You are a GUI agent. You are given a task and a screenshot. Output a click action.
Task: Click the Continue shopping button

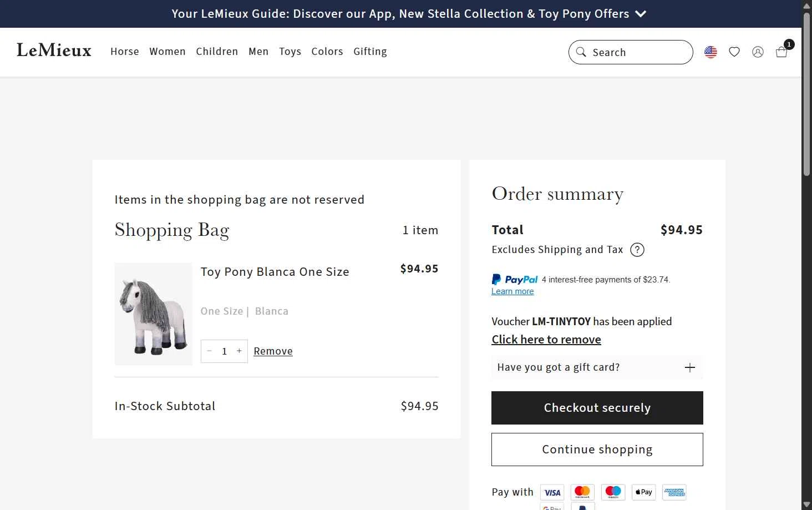point(597,450)
